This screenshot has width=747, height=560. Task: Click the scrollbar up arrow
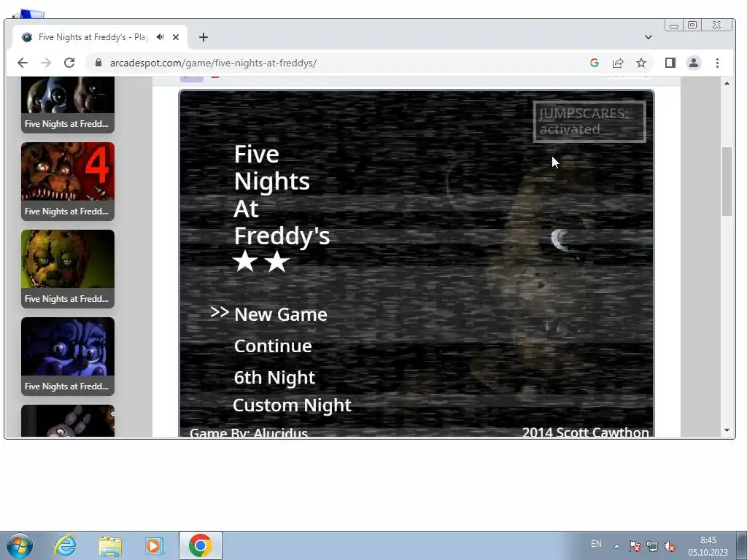pyautogui.click(x=727, y=83)
